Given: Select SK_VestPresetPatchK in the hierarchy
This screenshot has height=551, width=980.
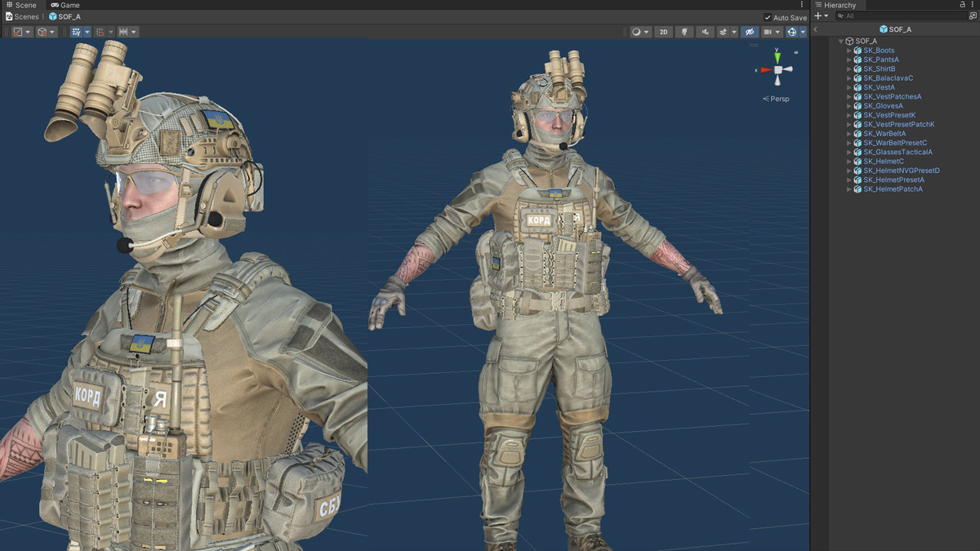Looking at the screenshot, I should point(898,125).
